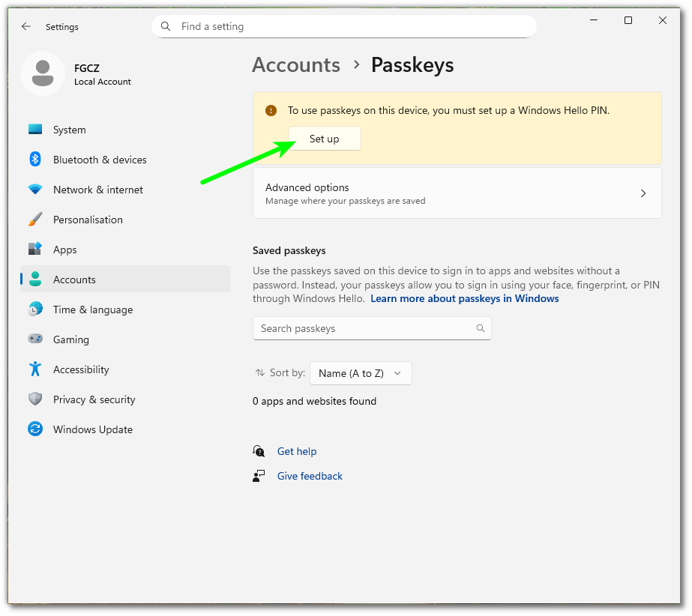
Task: Focus the Find a setting search field
Action: pos(344,26)
